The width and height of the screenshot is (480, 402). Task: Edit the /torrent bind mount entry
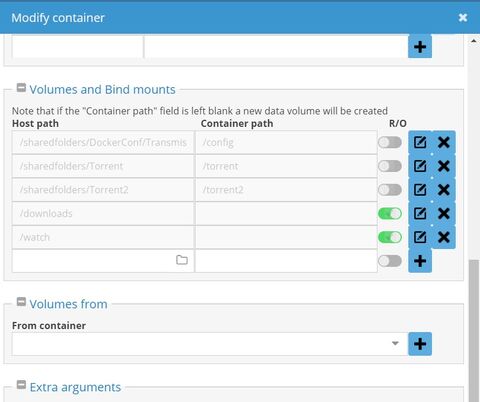(420, 166)
